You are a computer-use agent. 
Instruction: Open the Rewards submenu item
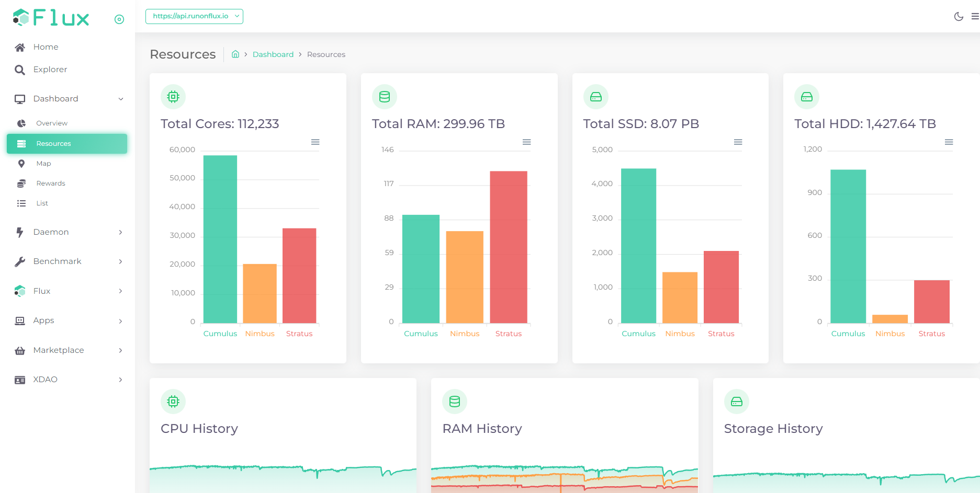coord(67,184)
